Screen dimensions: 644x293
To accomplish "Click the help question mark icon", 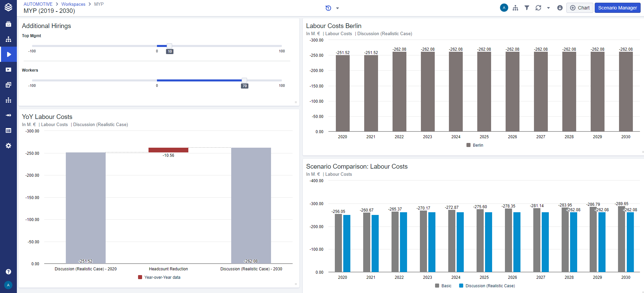I will [8, 272].
